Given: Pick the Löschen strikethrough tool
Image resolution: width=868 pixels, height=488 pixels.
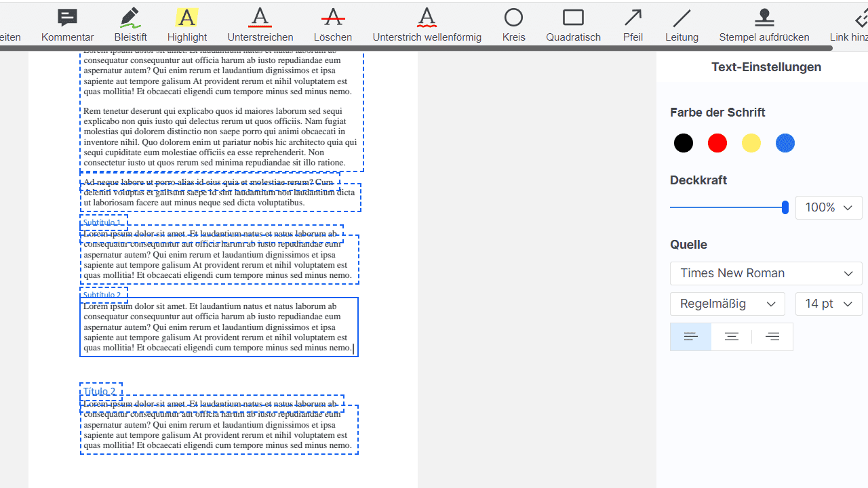Looking at the screenshot, I should tap(332, 25).
